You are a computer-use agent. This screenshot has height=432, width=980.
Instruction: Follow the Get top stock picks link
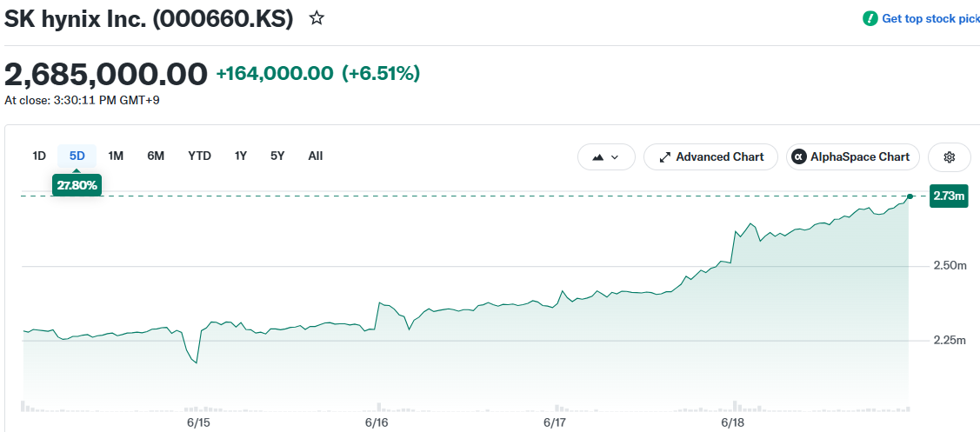[930, 19]
